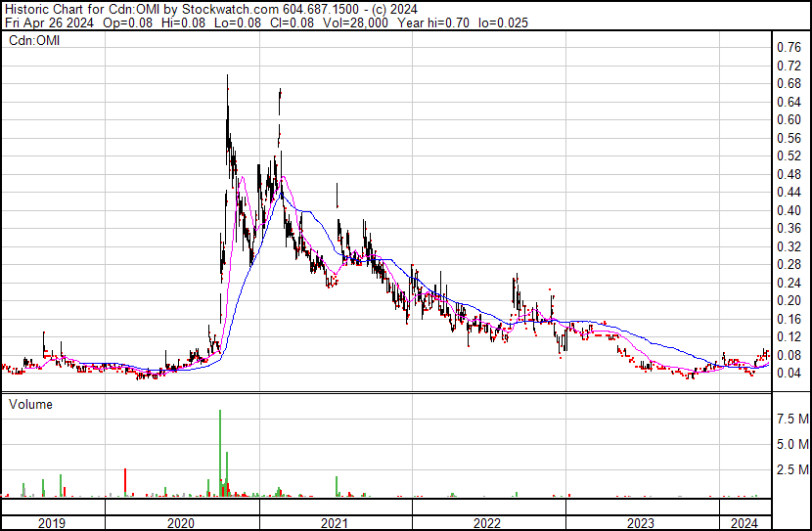Click the 2019 year label on time axis
Screen dimensions: 812x531
point(52,523)
